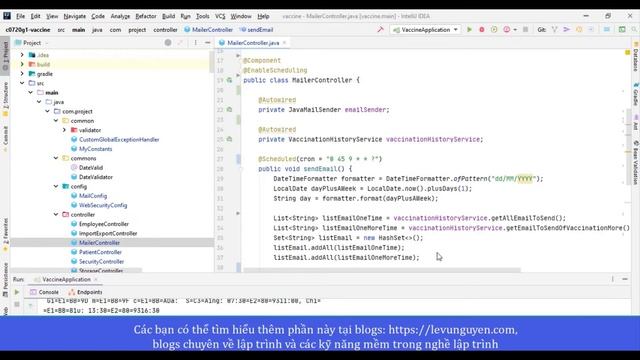The image size is (640, 360).
Task: Expand the validator package
Action: (x=64, y=130)
